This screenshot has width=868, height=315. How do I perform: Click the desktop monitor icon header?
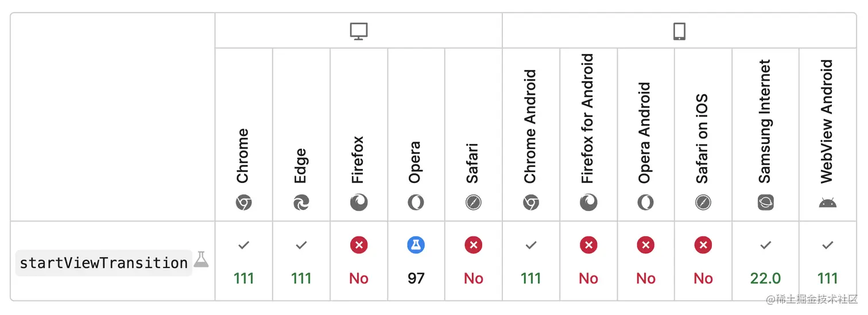[359, 31]
